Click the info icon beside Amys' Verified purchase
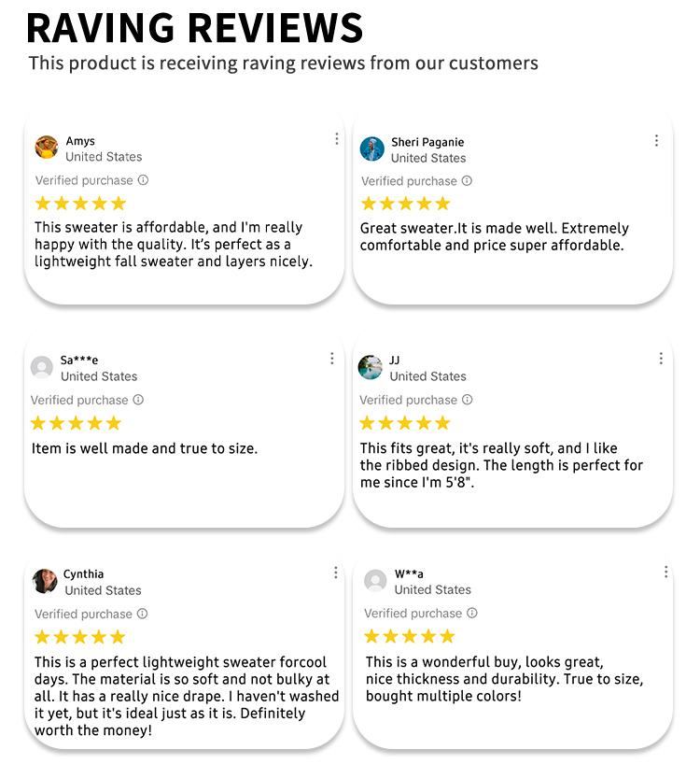This screenshot has width=700, height=778. click(x=143, y=180)
